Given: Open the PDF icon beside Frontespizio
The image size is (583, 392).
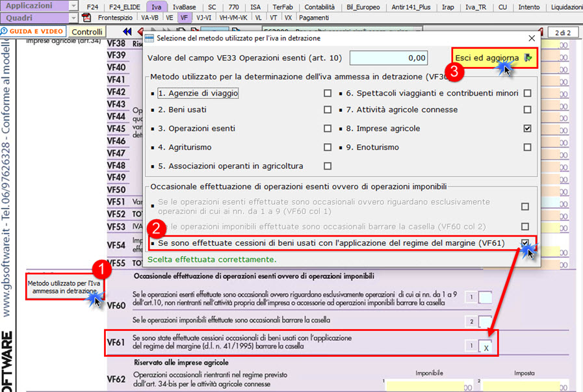Looking at the screenshot, I should point(86,18).
